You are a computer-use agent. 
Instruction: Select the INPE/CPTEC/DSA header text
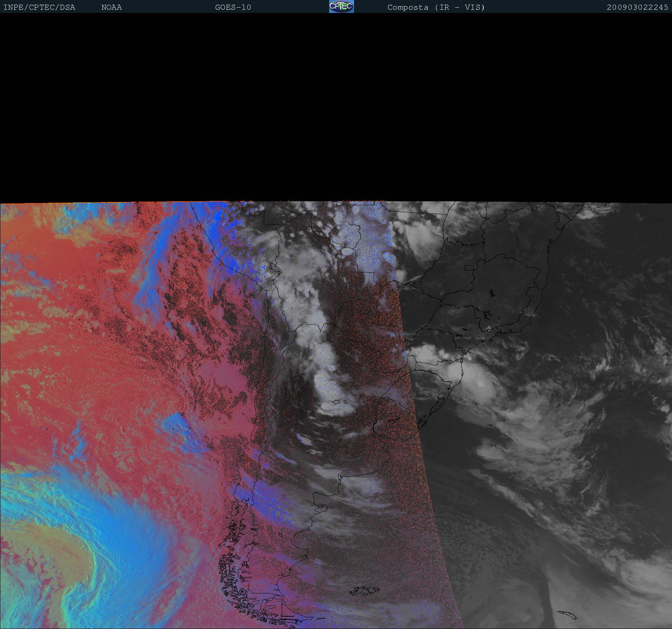[39, 8]
